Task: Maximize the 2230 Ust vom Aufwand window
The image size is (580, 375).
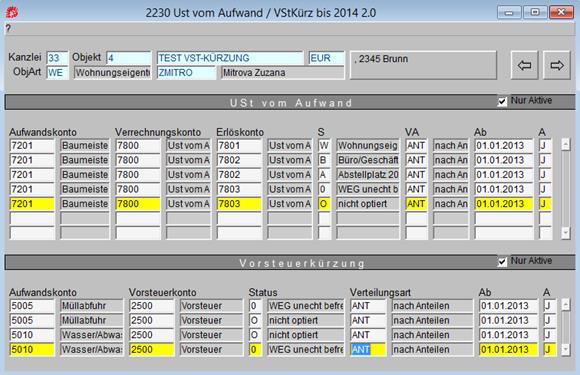Action: pos(535,13)
